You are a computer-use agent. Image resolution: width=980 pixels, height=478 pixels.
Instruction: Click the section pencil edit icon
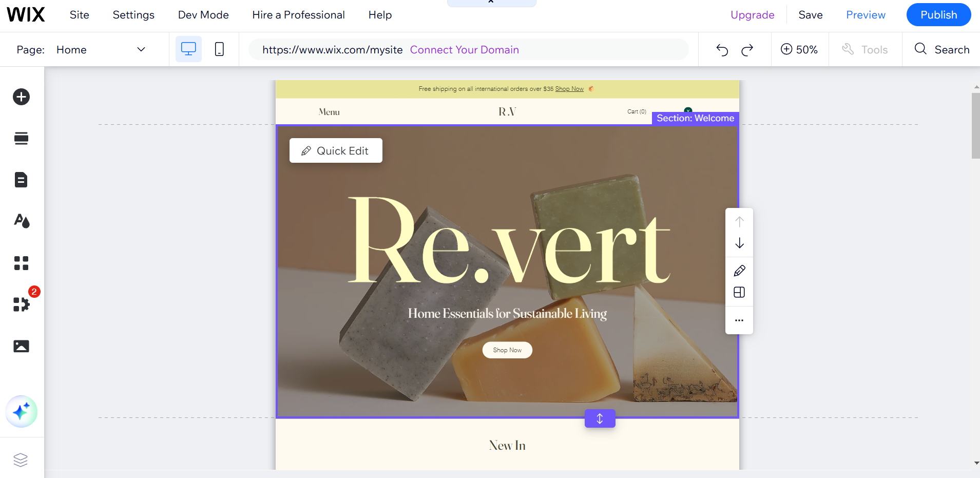(x=739, y=271)
